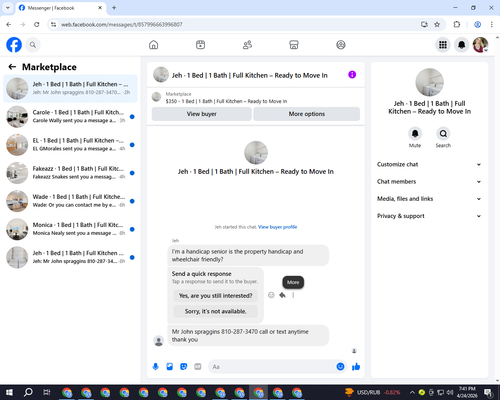Click the sender avatar beside last message
500x400 pixels.
coord(159,341)
